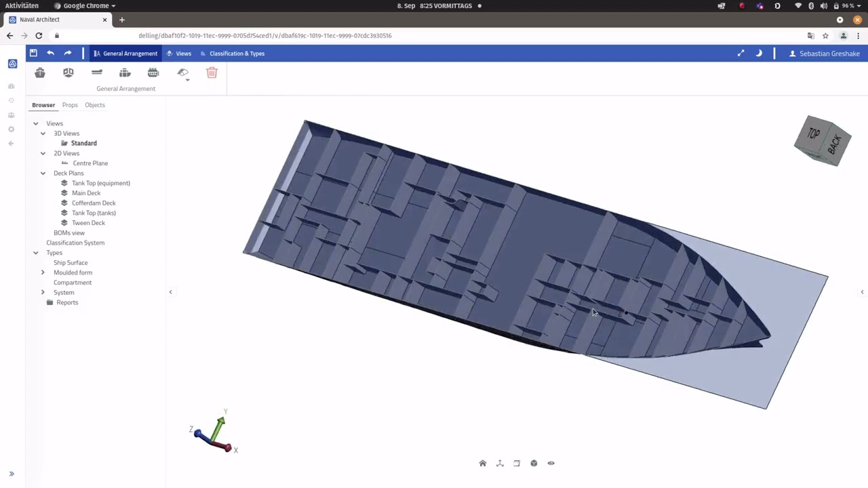Screen dimensions: 868x488
Task: Open the Aktivitäten overview
Action: 22,5
